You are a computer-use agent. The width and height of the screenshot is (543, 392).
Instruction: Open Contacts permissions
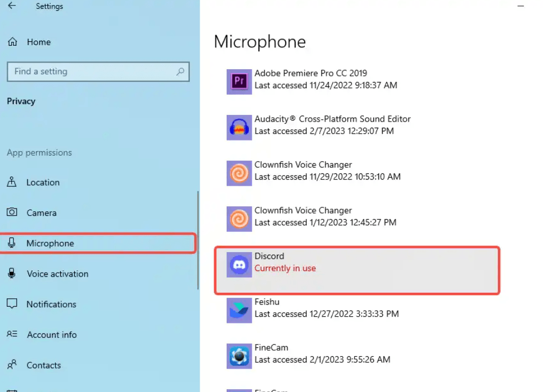pos(44,365)
